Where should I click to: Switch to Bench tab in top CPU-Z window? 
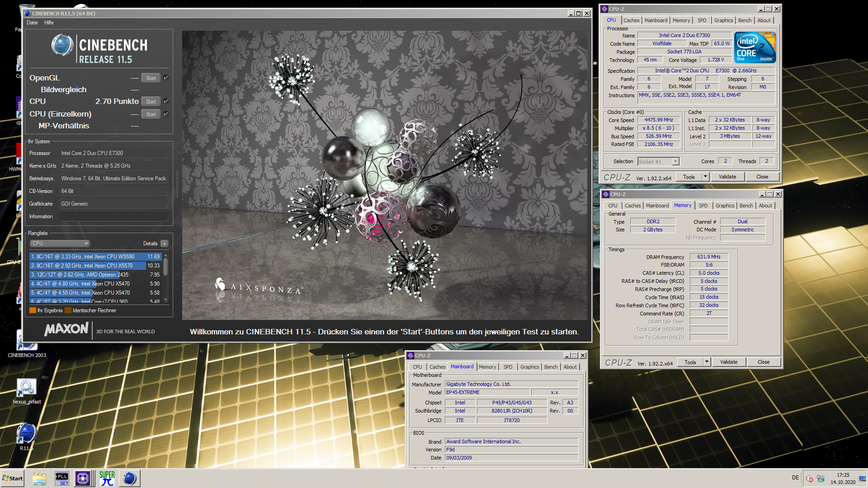(x=745, y=20)
